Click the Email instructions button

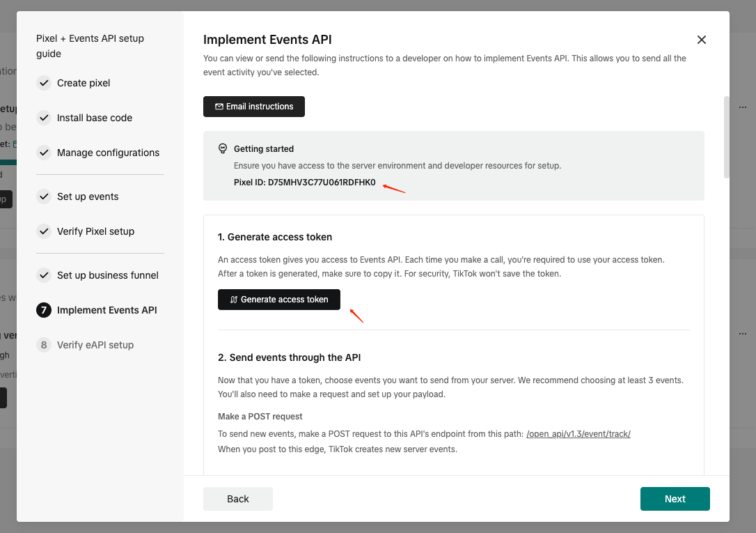253,107
